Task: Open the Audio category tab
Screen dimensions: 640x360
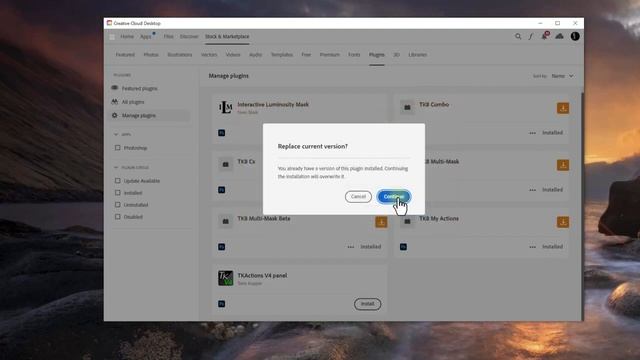Action: [x=256, y=55]
